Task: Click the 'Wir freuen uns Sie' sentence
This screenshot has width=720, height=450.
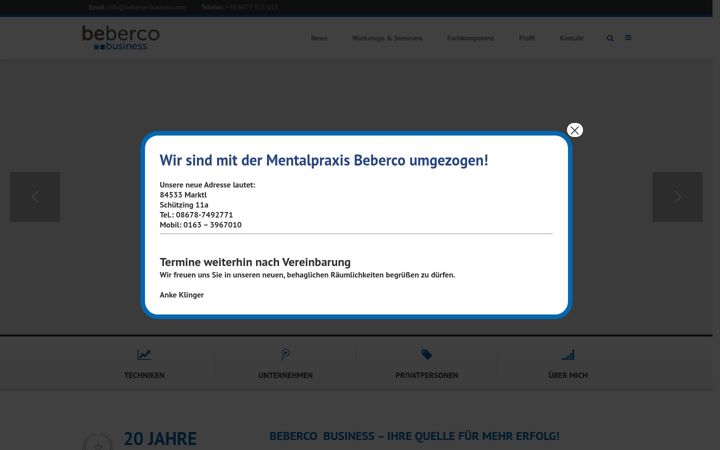Action: pos(307,275)
